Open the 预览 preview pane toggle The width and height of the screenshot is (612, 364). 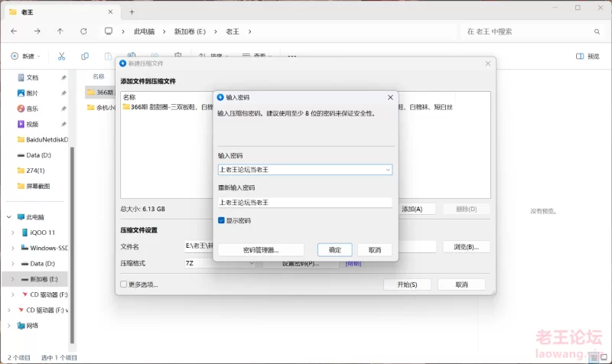[x=588, y=56]
